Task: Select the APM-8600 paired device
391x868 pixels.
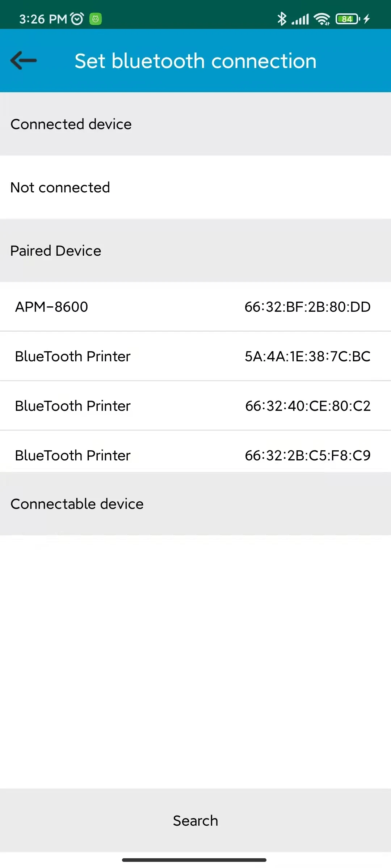Action: (x=195, y=307)
